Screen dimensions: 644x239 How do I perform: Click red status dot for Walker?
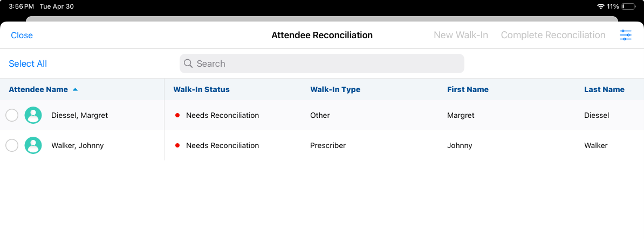[177, 145]
